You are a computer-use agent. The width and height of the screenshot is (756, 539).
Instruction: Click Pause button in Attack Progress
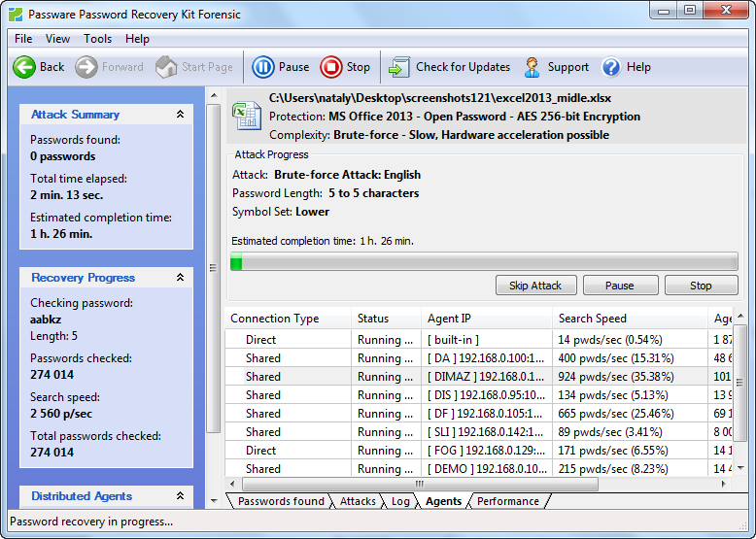point(619,286)
